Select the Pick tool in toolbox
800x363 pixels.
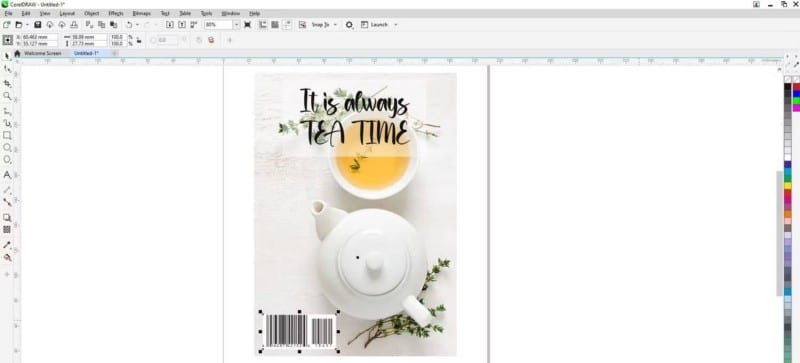click(x=7, y=55)
